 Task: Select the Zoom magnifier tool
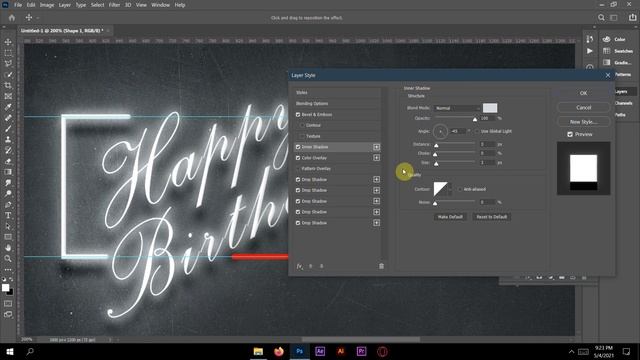[x=8, y=258]
